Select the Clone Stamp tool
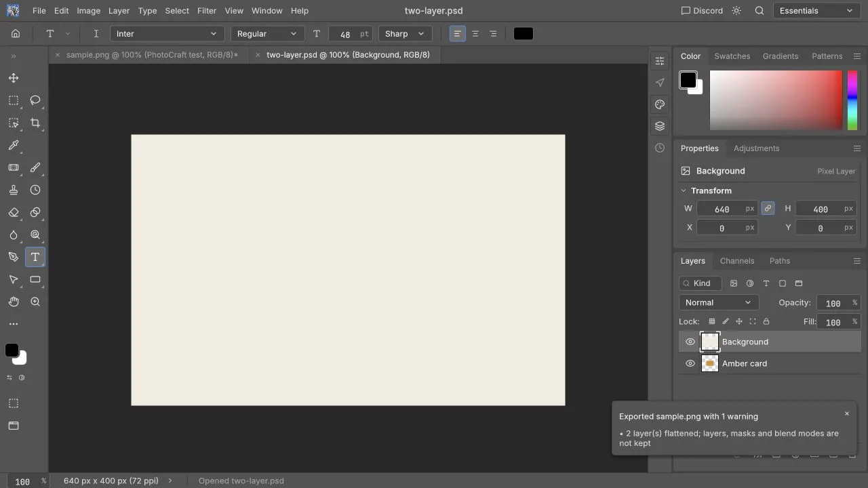The image size is (868, 488). 14,190
